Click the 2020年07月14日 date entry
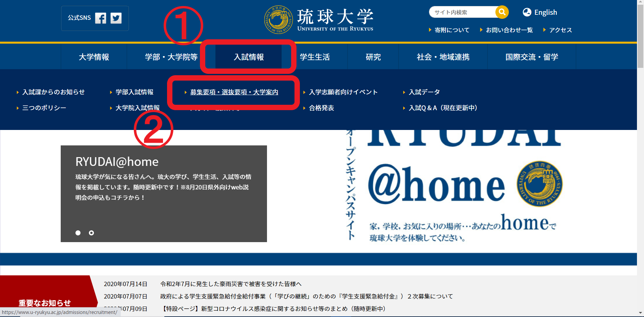 (x=125, y=284)
